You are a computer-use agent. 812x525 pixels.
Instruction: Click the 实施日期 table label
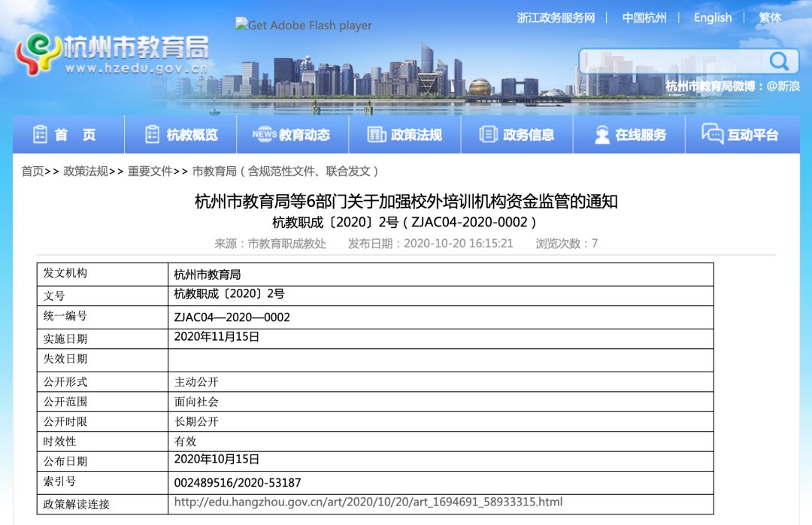point(65,339)
